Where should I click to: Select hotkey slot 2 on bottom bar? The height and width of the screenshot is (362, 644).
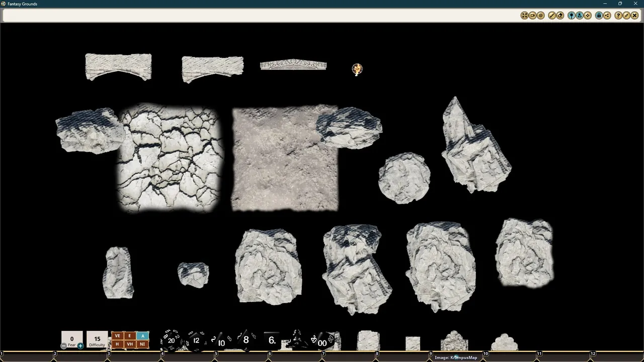coord(80,356)
